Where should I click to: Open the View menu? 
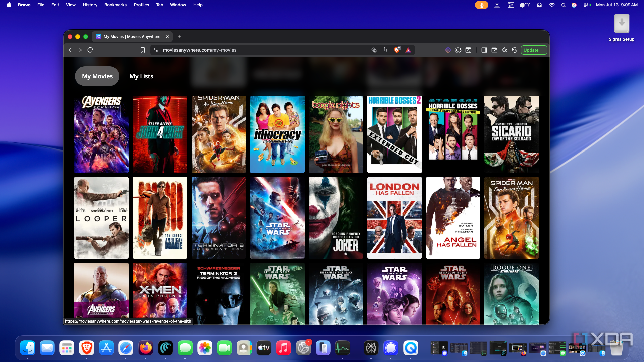[71, 5]
